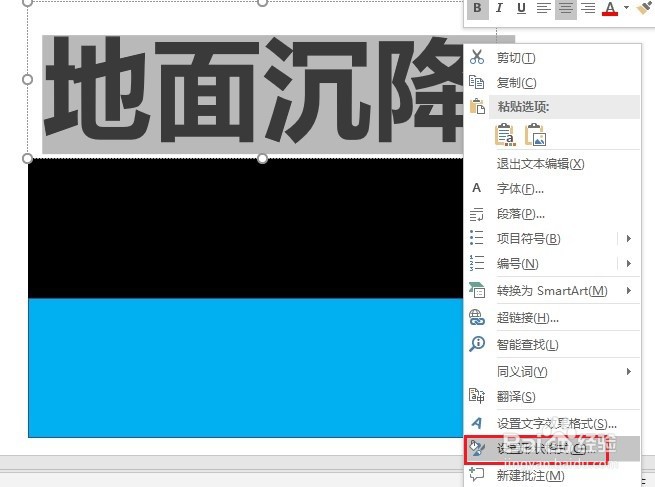
Task: Paste as picture option
Action: [x=536, y=134]
